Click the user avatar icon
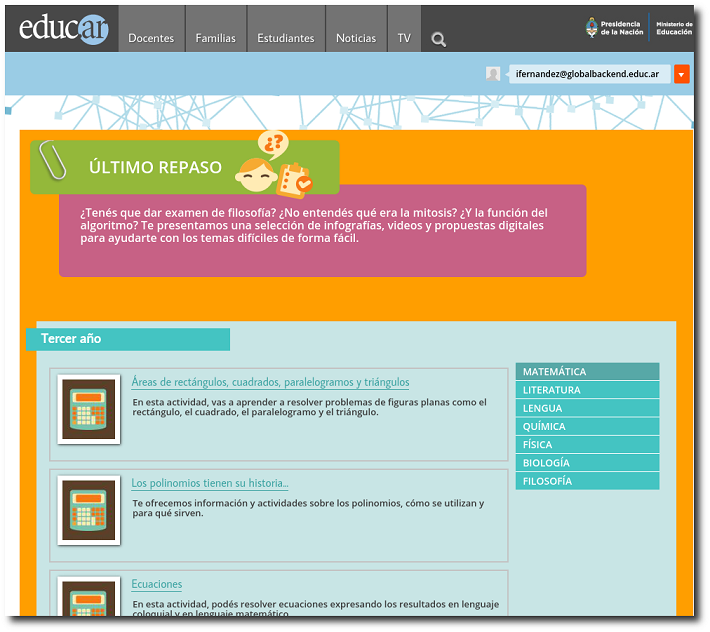The width and height of the screenshot is (710, 632). 493,74
